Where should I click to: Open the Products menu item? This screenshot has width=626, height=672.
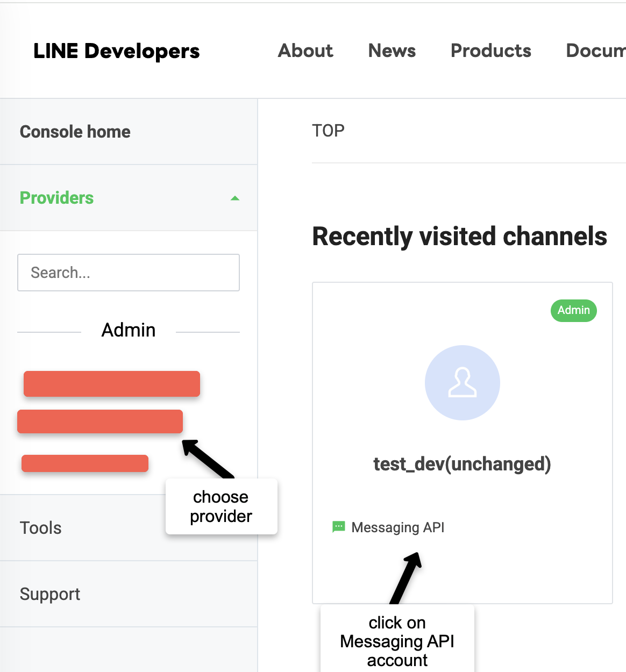[490, 51]
